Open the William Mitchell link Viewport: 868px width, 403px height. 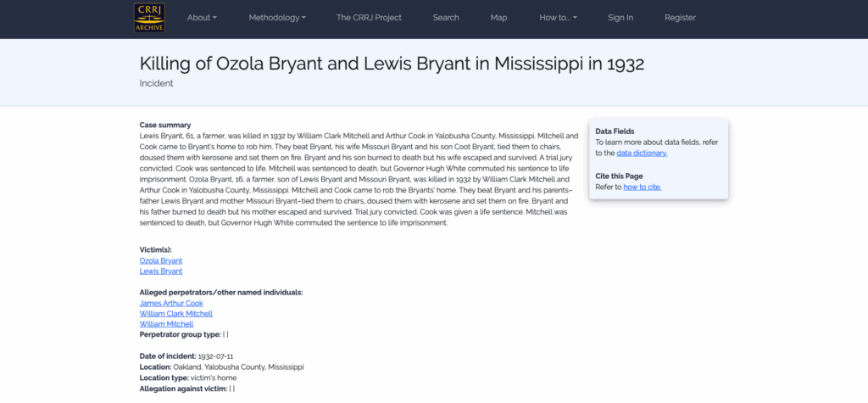[166, 324]
